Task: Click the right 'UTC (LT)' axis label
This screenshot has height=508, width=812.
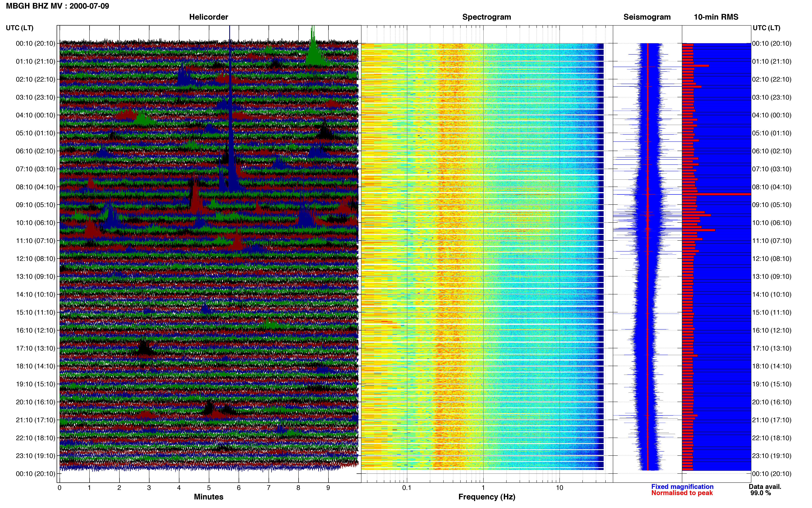Action: click(x=766, y=28)
